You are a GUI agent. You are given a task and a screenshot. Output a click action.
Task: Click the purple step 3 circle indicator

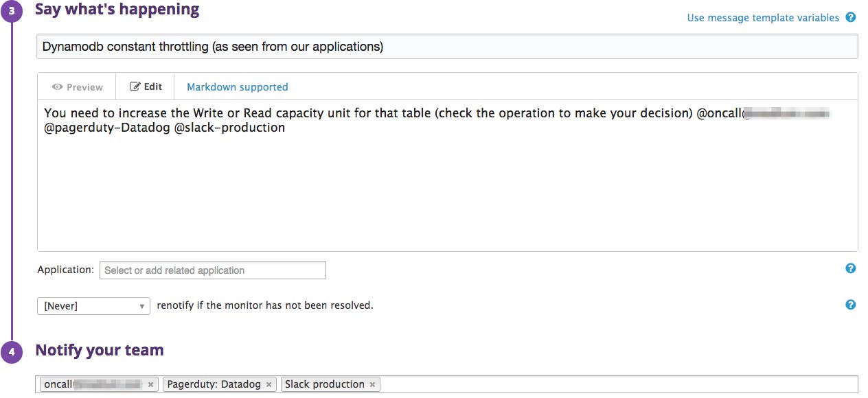click(12, 11)
